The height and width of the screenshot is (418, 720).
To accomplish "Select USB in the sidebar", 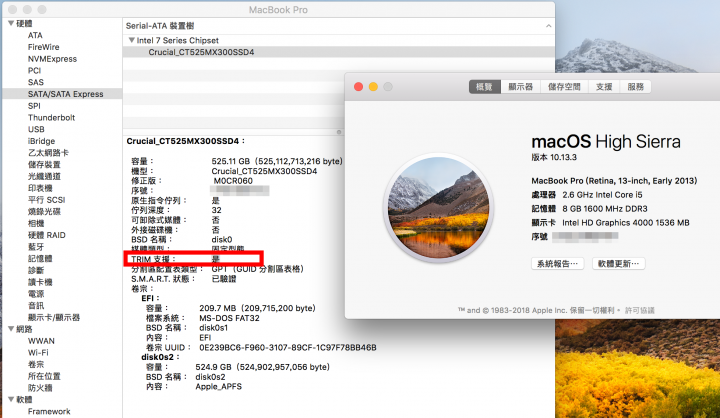I will [x=36, y=129].
